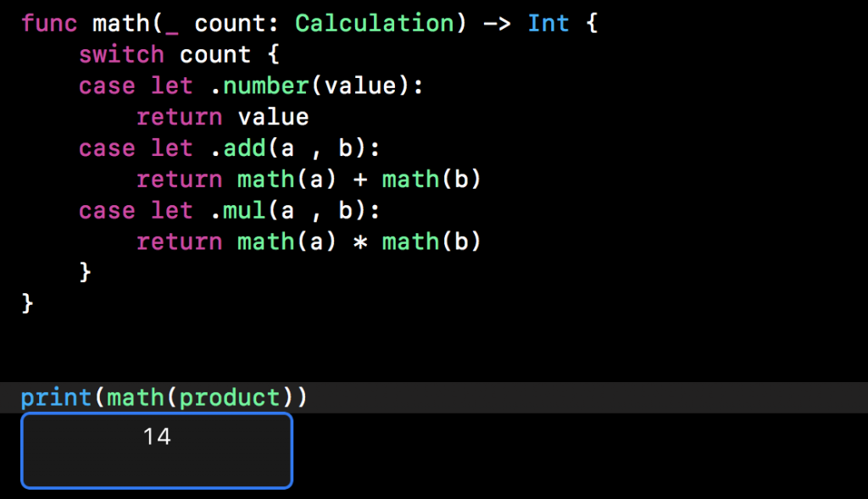Click the 'return value' line

coord(223,117)
